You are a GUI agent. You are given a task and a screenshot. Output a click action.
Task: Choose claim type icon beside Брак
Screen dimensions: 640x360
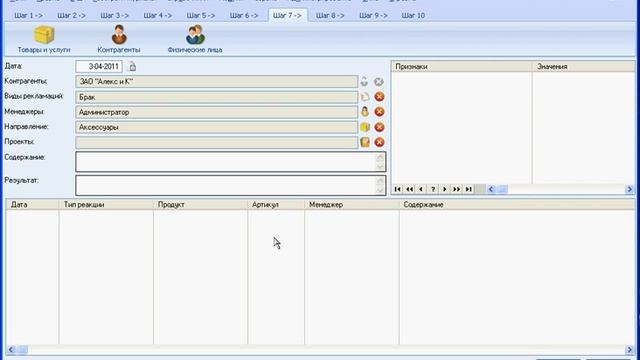point(364,97)
